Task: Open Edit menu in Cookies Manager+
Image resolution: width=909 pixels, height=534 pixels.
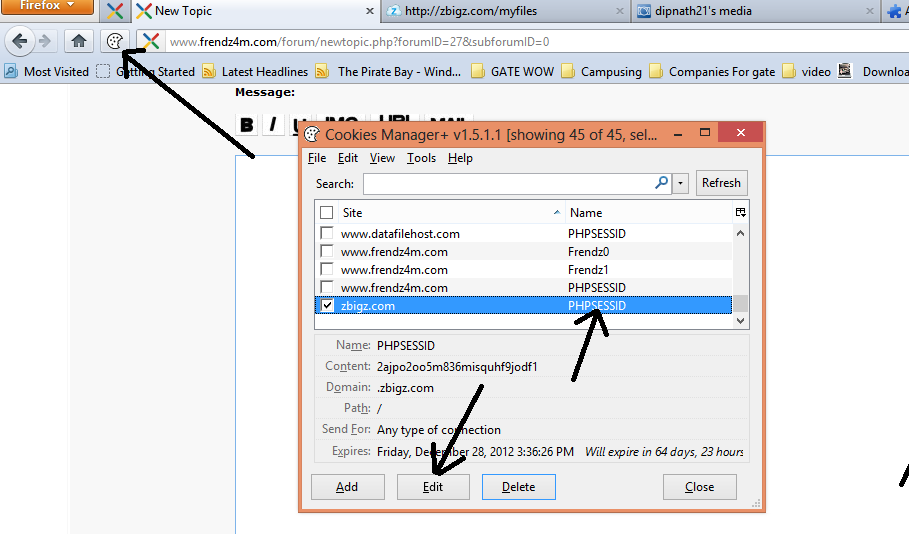Action: pyautogui.click(x=348, y=158)
